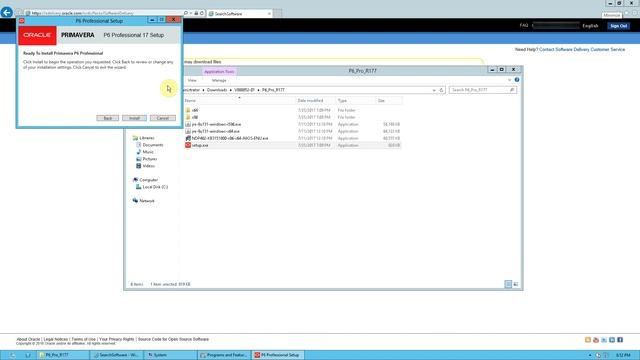This screenshot has height=360, width=640.
Task: Open Source Code for Open Source Software link
Action: point(173,339)
